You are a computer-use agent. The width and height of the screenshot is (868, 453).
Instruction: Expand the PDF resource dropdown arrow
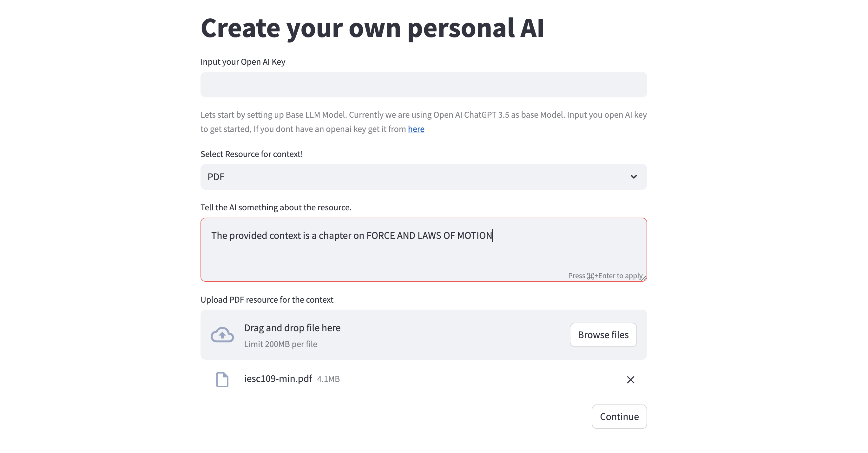[634, 177]
